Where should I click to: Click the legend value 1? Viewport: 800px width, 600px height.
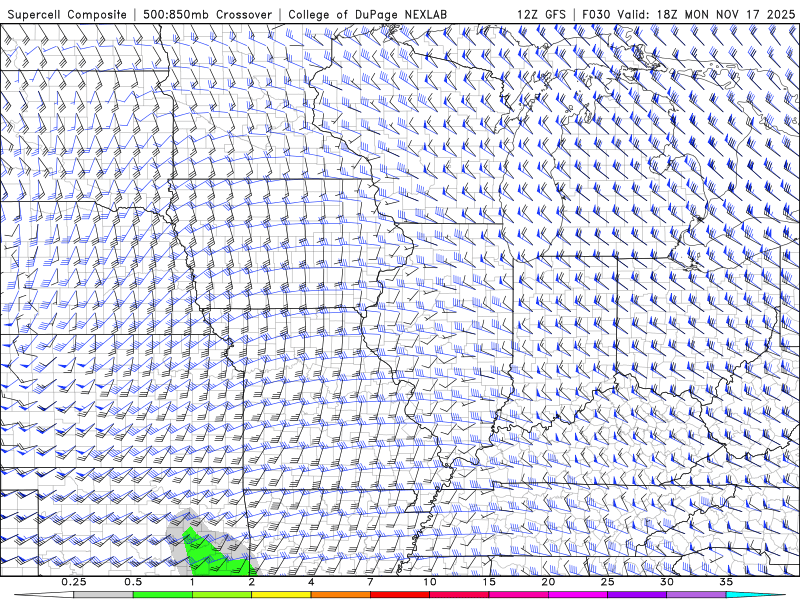click(x=192, y=582)
